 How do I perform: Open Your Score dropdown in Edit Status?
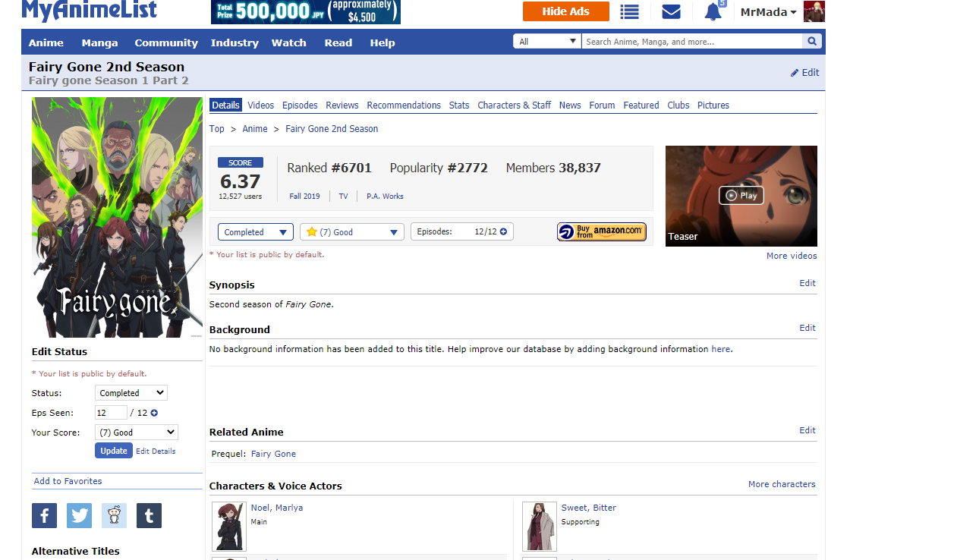pyautogui.click(x=137, y=433)
